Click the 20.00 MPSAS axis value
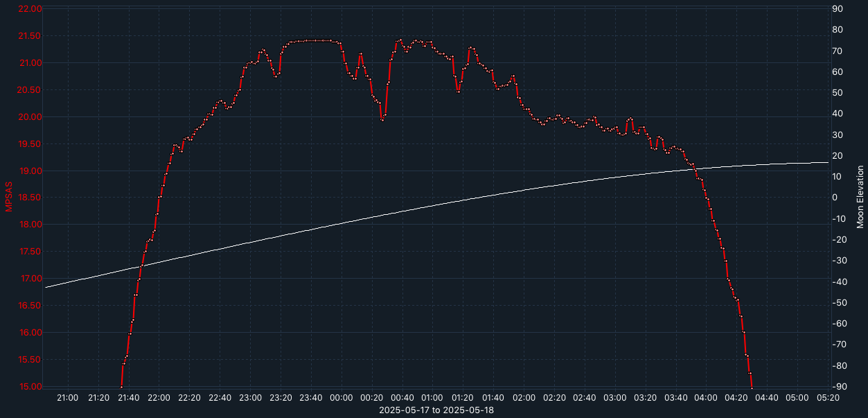This screenshot has height=418, width=868. pos(30,117)
